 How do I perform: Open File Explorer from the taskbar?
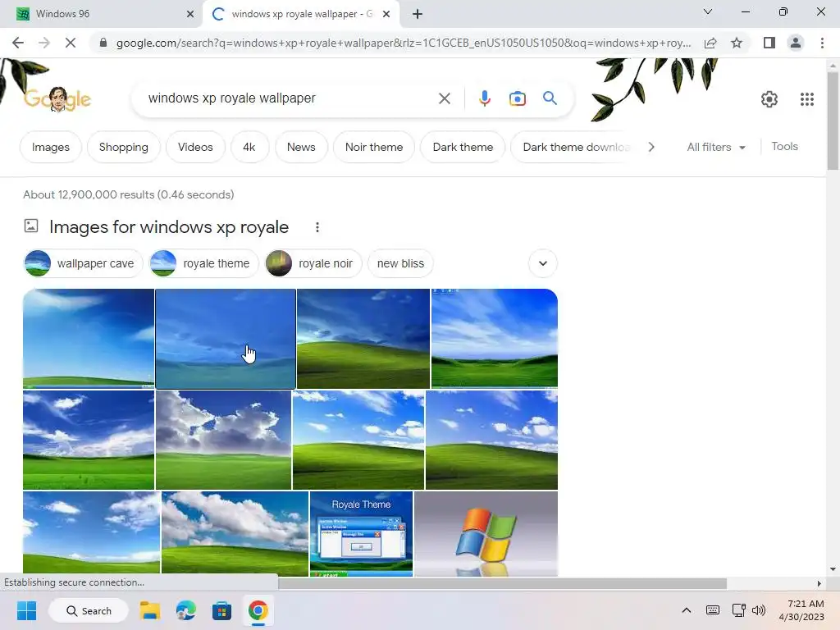tap(150, 610)
